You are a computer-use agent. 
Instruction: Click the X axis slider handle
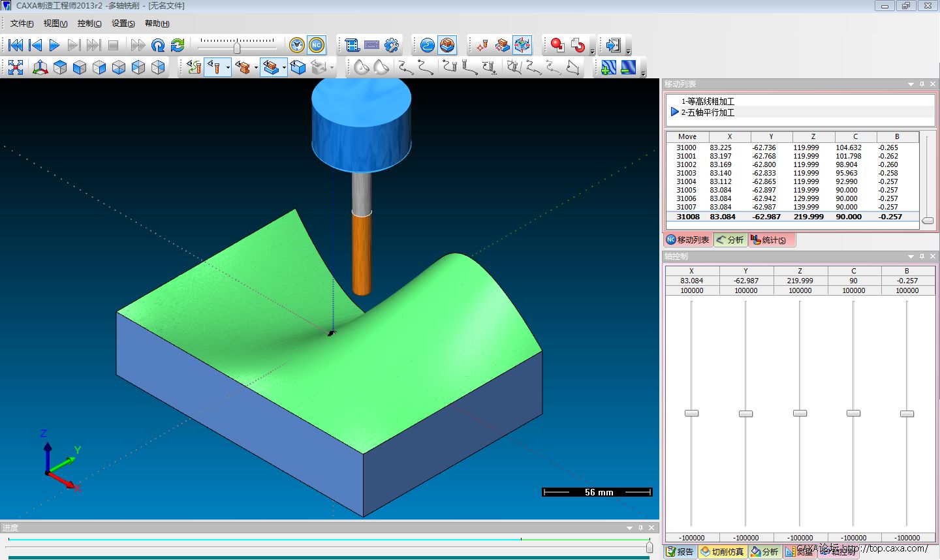tap(691, 413)
